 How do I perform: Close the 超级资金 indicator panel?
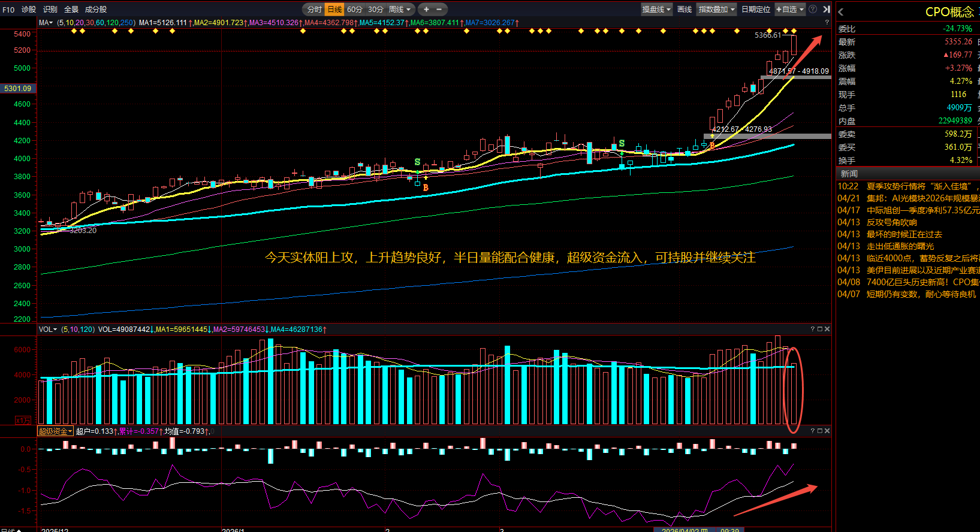click(x=827, y=431)
